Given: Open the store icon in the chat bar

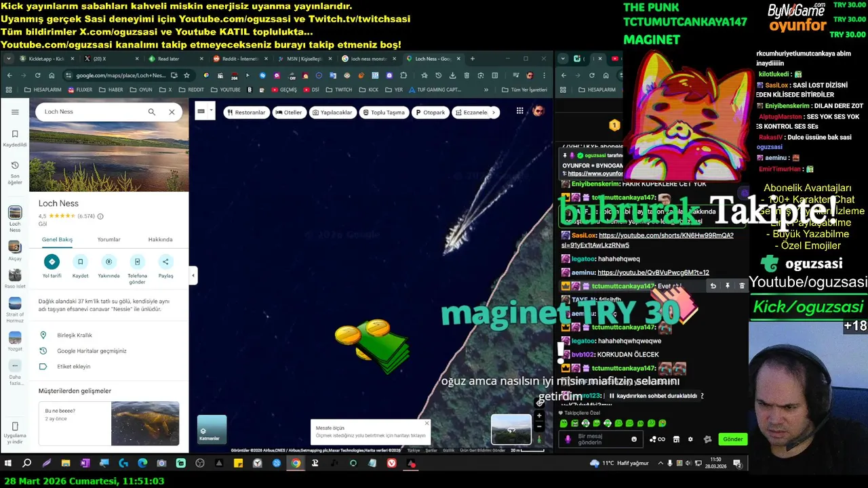Looking at the screenshot, I should [x=676, y=439].
